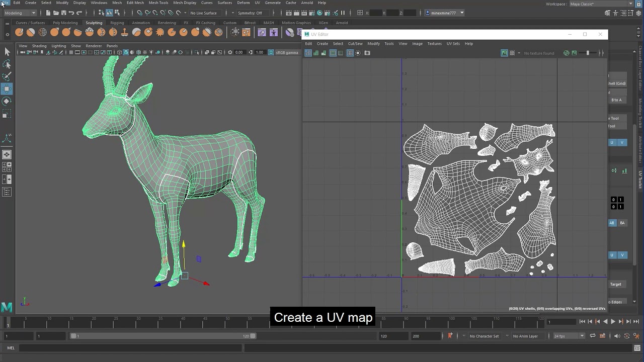Open the Channel Box / Layer Editor side tab
644x362 pixels.
coord(640,68)
